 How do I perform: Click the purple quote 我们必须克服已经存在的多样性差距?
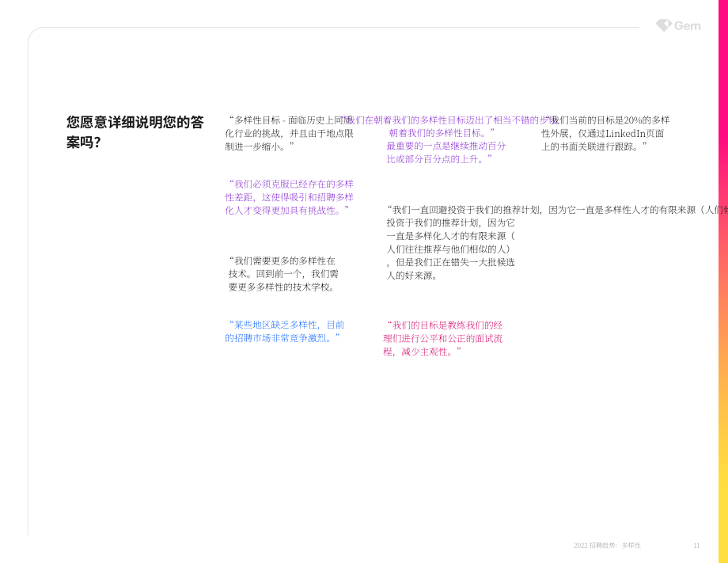(290, 197)
